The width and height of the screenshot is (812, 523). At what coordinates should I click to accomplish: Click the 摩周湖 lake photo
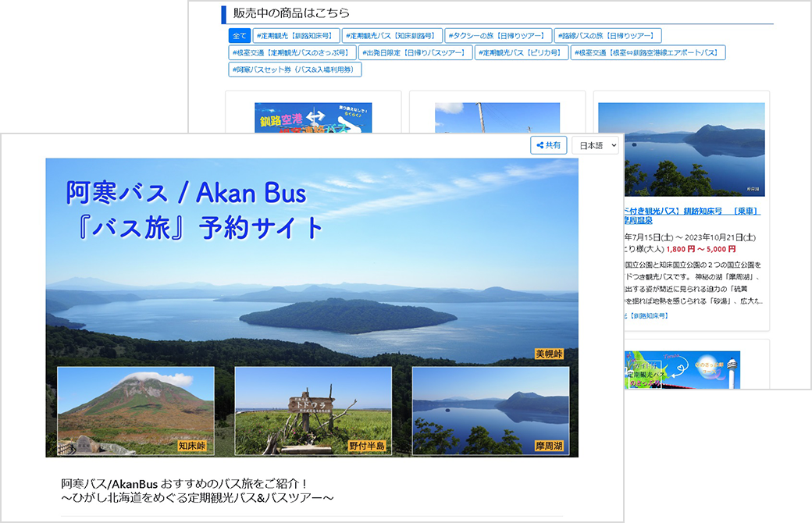tap(490, 411)
